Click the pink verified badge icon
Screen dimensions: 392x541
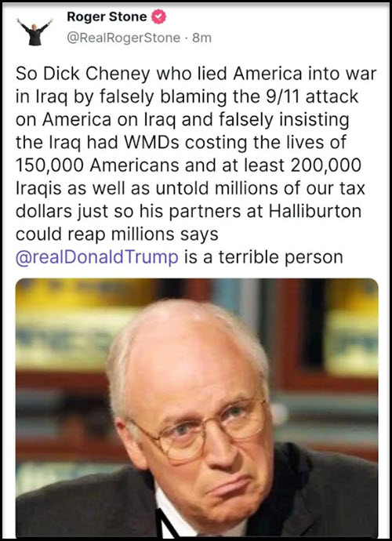tap(159, 17)
